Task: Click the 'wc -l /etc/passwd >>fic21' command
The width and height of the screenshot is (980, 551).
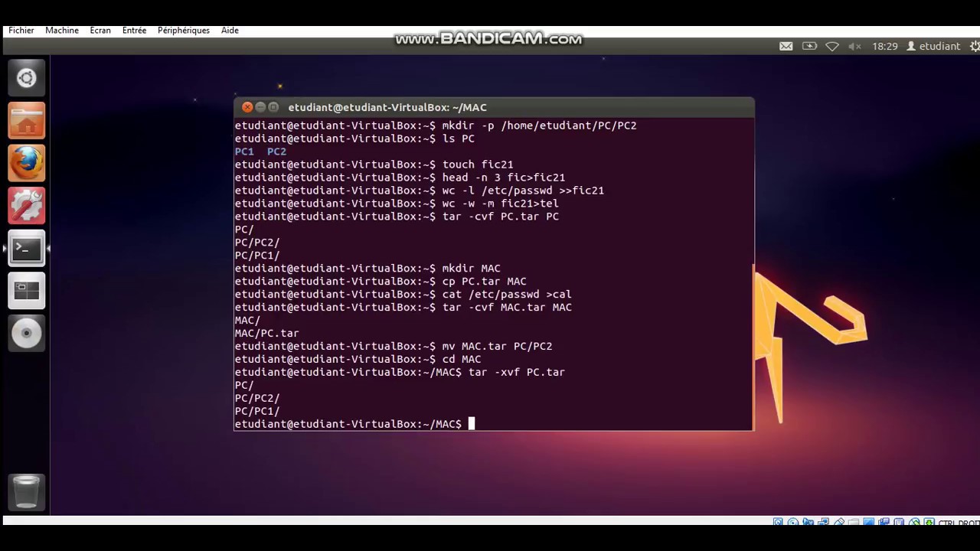Action: click(x=523, y=191)
